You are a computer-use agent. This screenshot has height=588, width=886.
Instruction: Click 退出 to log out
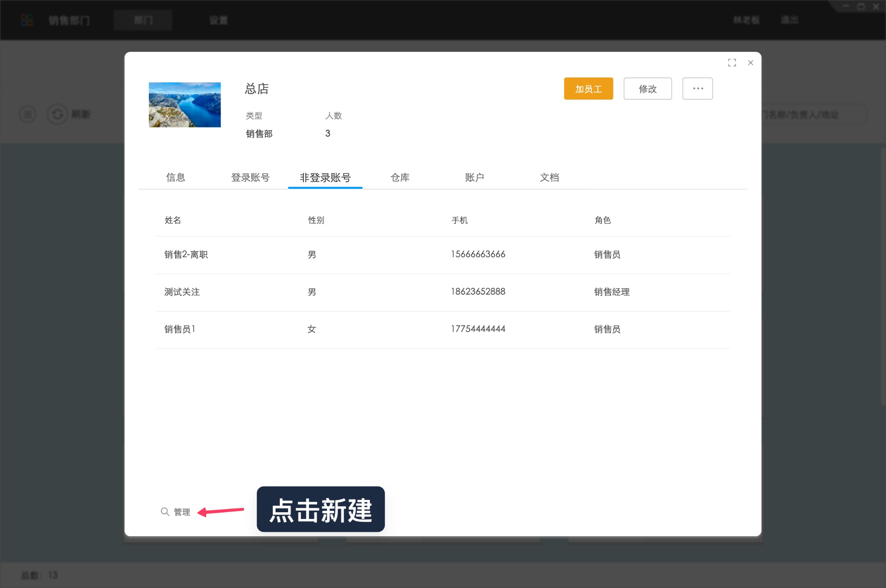[790, 20]
